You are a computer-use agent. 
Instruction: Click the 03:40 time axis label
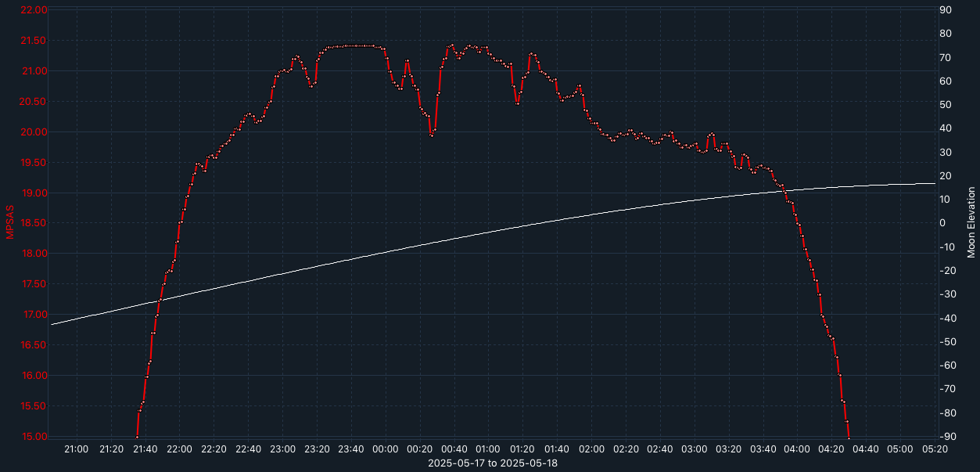(763, 449)
